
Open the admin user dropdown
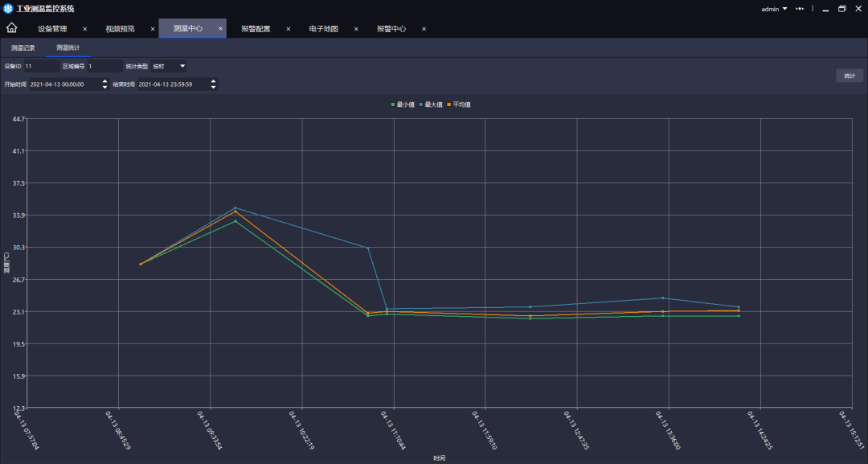pyautogui.click(x=774, y=9)
